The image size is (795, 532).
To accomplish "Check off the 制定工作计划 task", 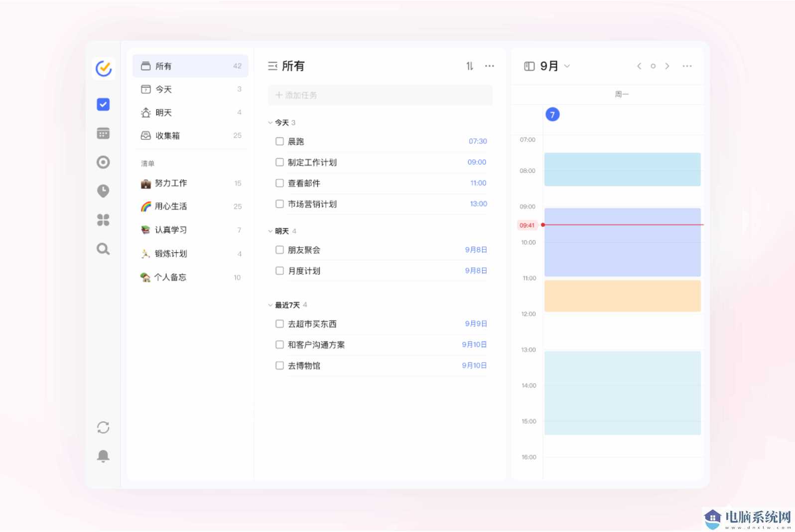I will (x=279, y=162).
